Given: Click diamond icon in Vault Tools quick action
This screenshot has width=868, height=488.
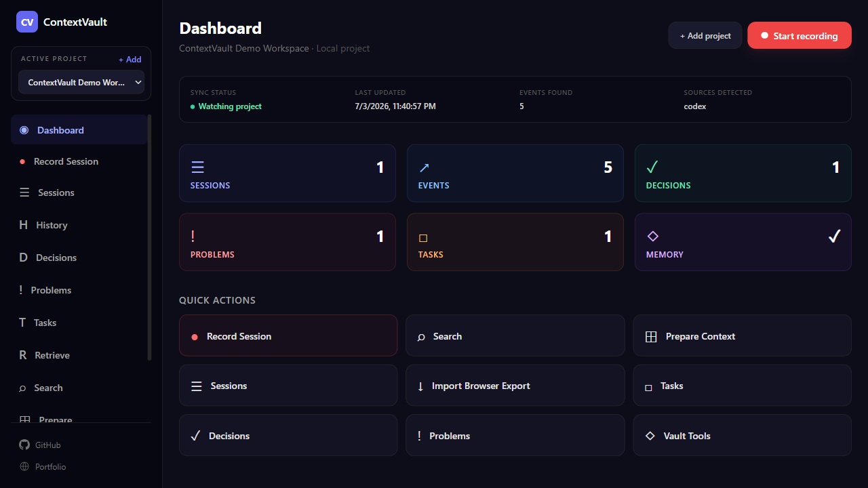Looking at the screenshot, I should tap(650, 436).
